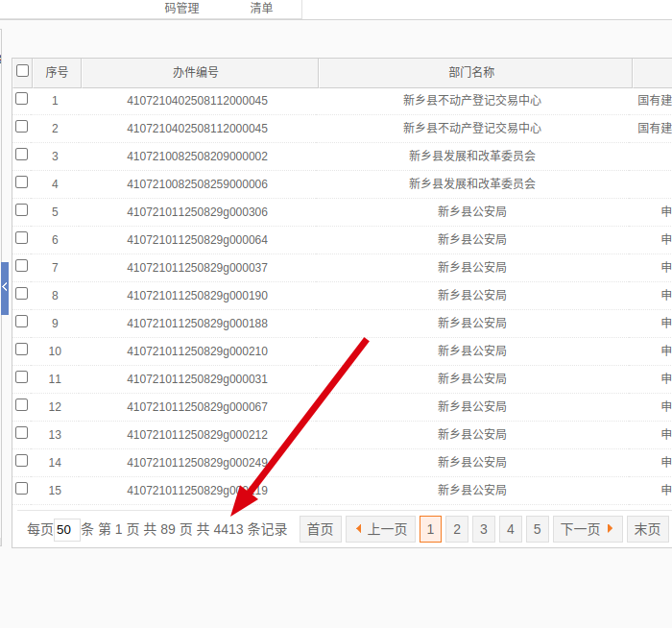Navigate to page 3

pyautogui.click(x=484, y=529)
